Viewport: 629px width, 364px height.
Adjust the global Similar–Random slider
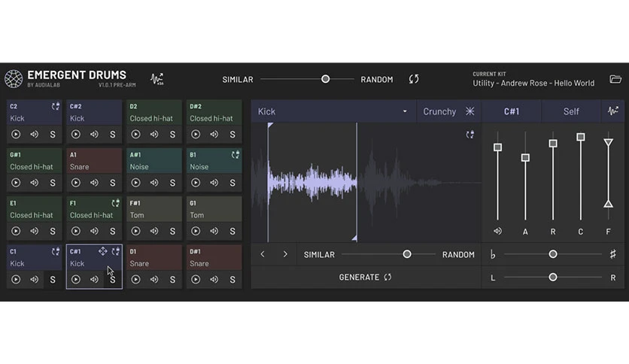[325, 79]
